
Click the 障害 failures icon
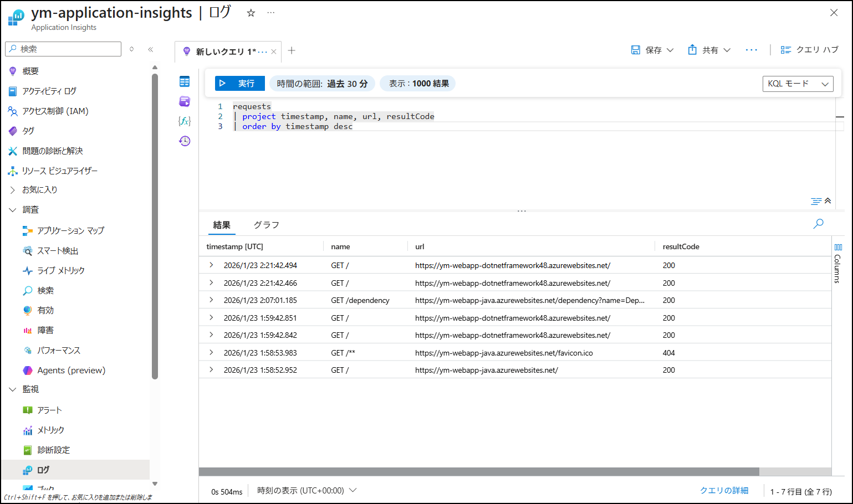click(28, 330)
